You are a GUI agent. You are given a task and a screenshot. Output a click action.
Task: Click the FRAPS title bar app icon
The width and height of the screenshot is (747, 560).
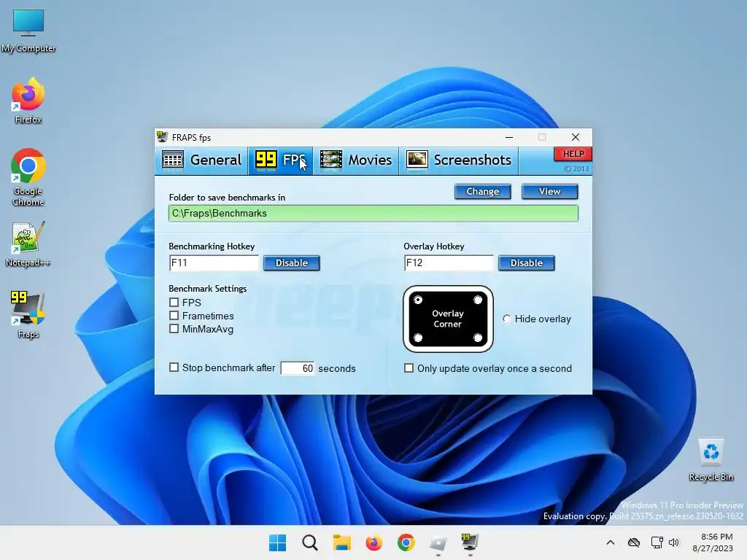pyautogui.click(x=163, y=137)
